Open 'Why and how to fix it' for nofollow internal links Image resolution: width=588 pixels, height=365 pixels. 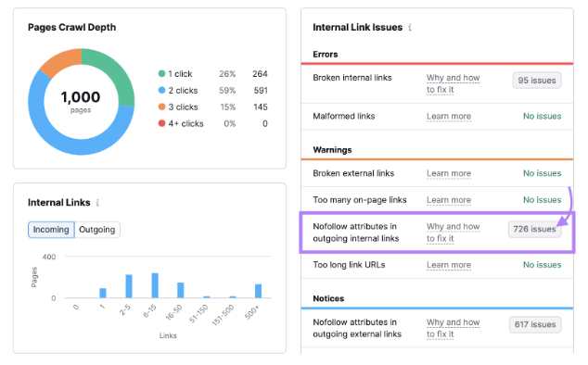tap(453, 233)
